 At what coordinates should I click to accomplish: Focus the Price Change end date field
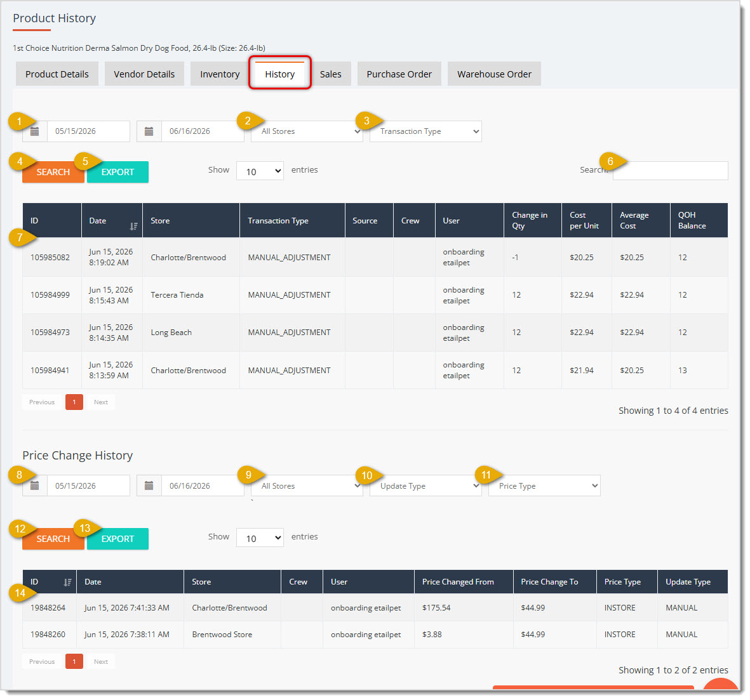(203, 485)
